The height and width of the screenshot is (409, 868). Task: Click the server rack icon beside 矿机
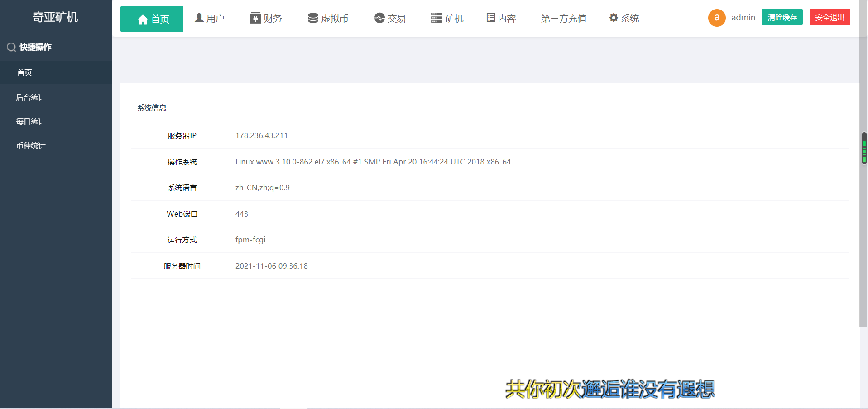point(436,18)
